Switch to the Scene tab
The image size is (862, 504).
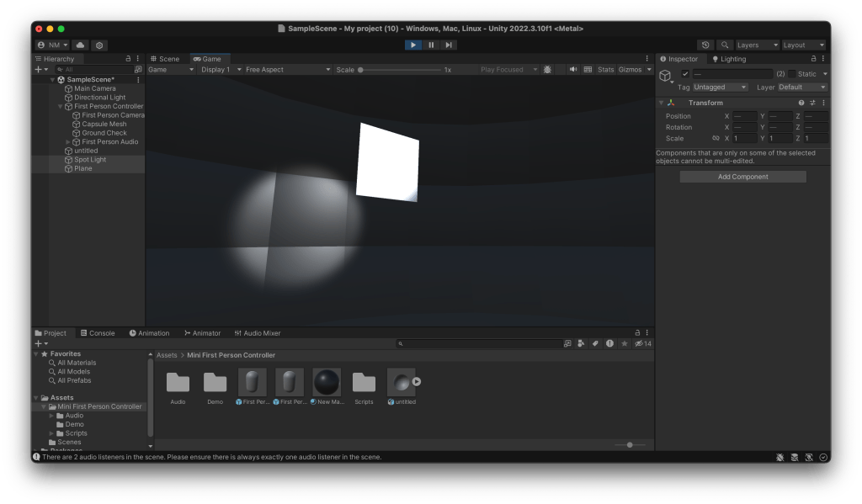(x=165, y=59)
